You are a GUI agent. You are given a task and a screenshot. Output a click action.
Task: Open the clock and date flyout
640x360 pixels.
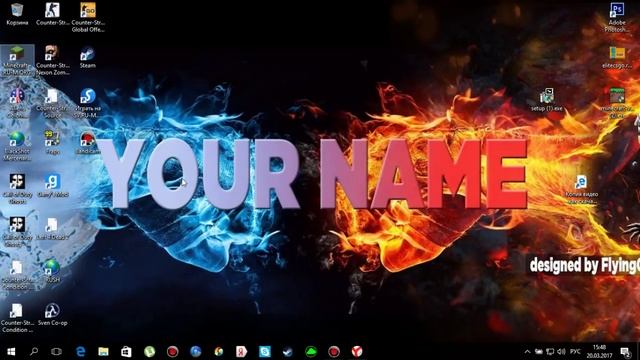click(599, 351)
